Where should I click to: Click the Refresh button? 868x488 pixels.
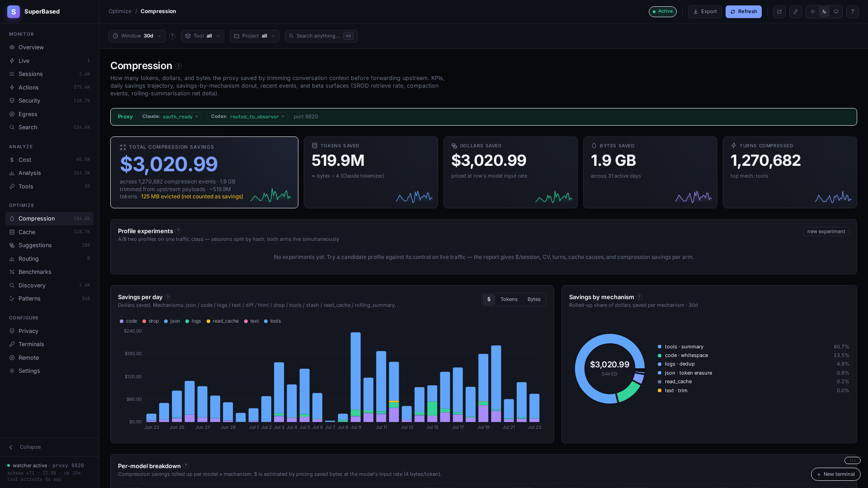tap(743, 12)
